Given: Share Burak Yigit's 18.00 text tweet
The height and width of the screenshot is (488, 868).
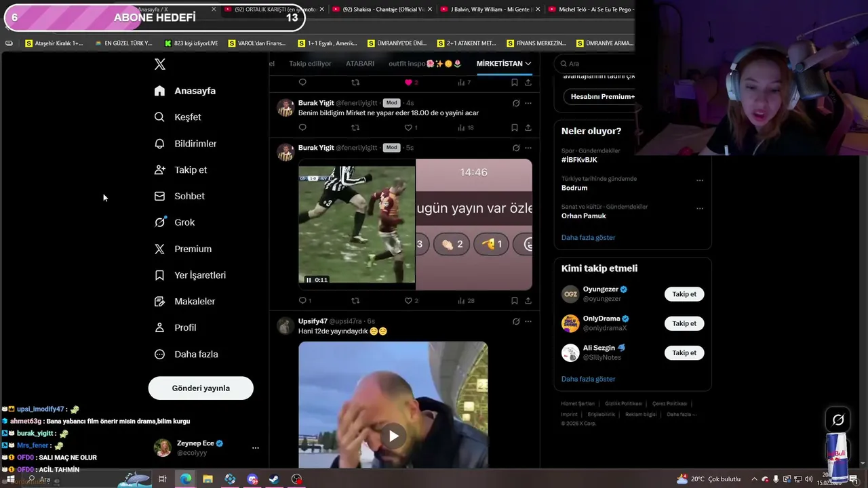Looking at the screenshot, I should coord(528,127).
